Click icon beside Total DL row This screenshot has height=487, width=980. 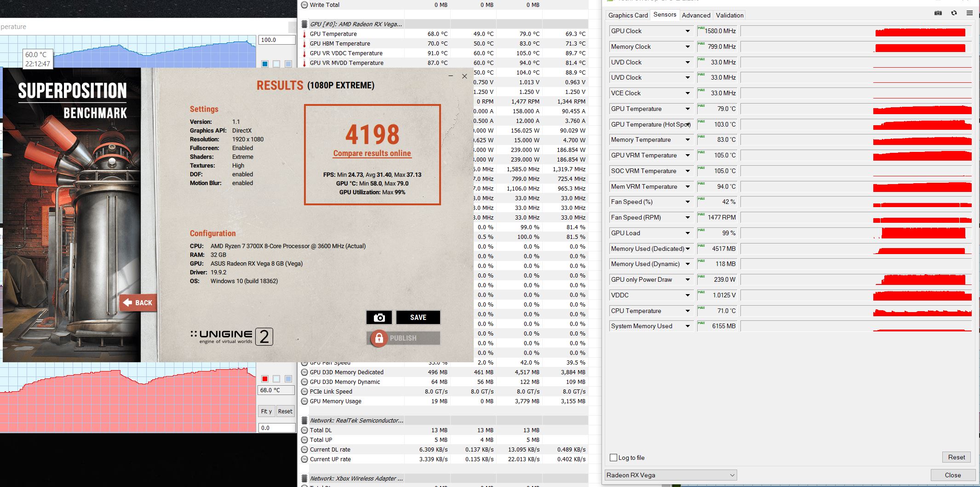point(304,430)
